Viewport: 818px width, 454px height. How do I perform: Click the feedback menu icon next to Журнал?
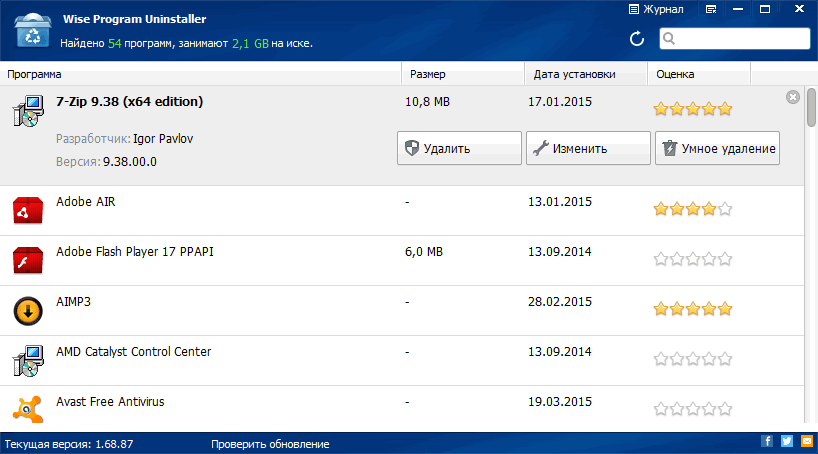(x=711, y=9)
